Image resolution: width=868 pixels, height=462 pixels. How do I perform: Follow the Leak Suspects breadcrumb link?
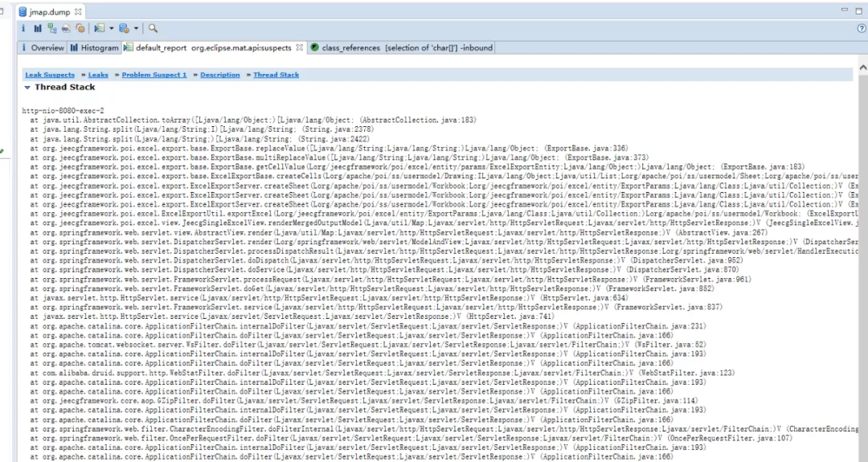[50, 75]
